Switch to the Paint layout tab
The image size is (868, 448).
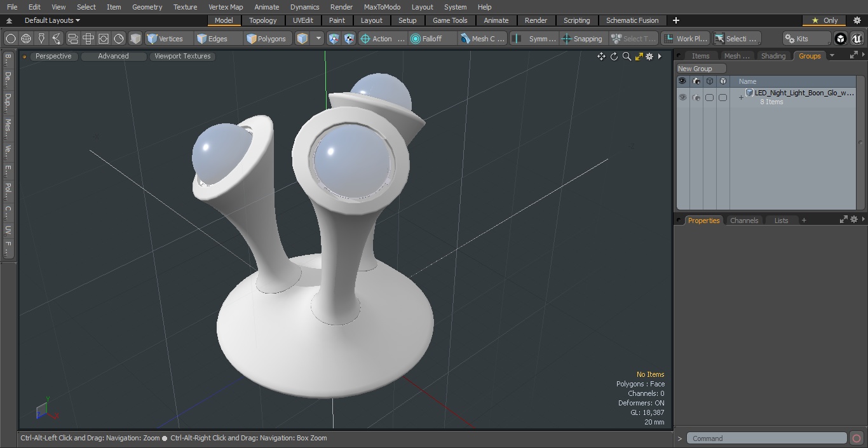click(337, 20)
